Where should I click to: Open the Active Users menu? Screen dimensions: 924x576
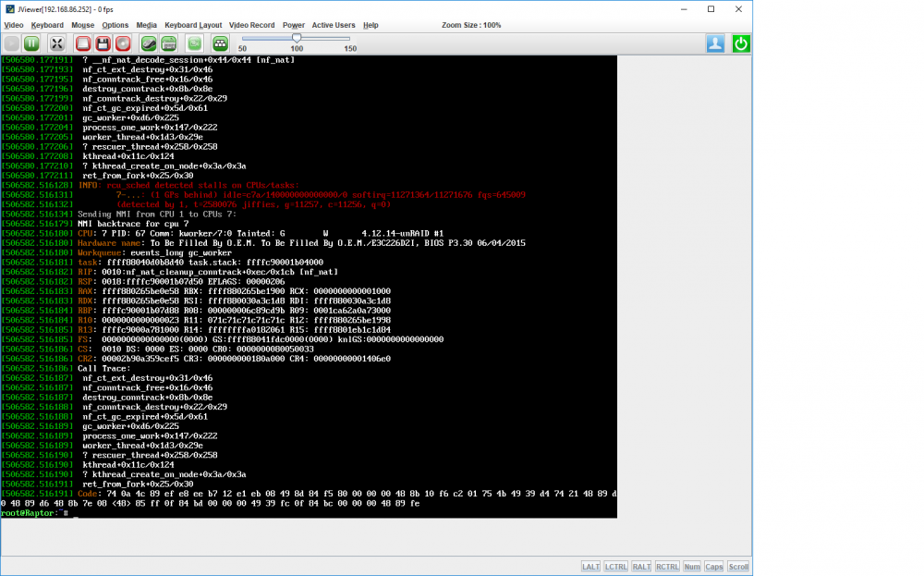pyautogui.click(x=334, y=25)
